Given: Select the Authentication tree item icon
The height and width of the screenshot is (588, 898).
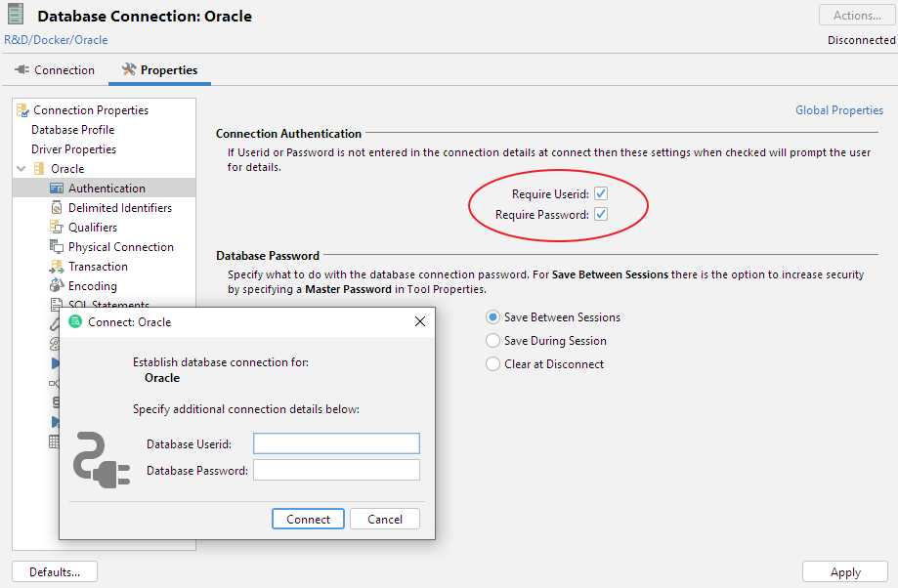Looking at the screenshot, I should [57, 189].
